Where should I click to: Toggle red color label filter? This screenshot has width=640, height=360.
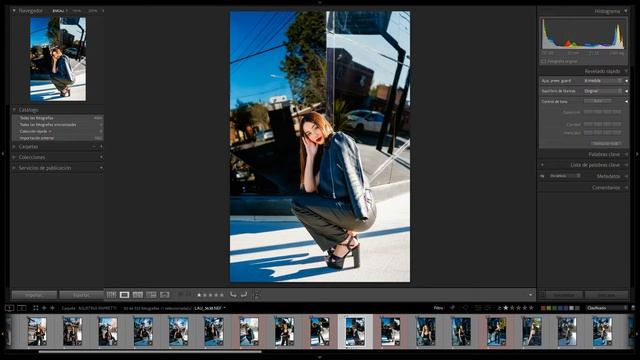click(x=543, y=308)
